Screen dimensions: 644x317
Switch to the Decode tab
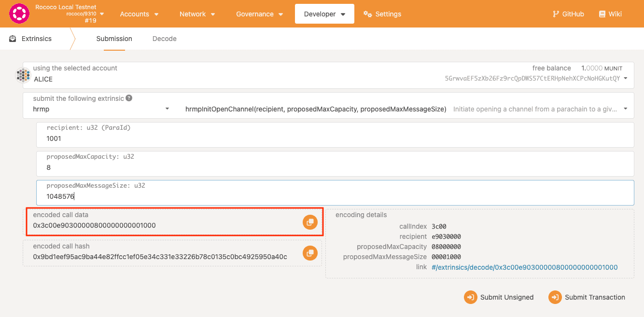pos(164,38)
